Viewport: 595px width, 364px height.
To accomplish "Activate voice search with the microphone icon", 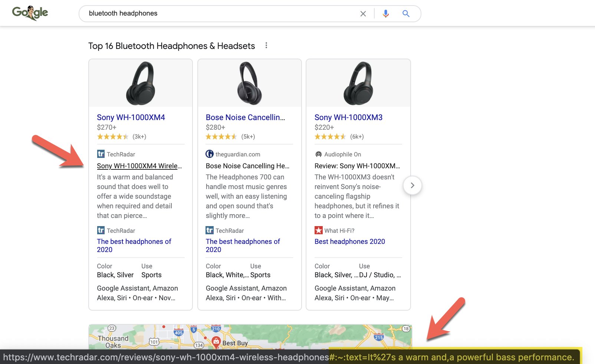I will pos(385,13).
